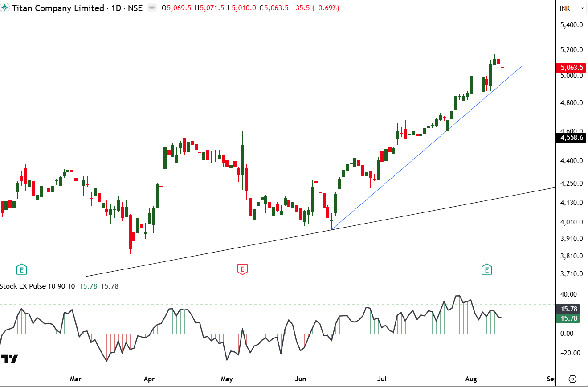This screenshot has height=387, width=588.
Task: Click the 4,010.0 price axis label
Action: [x=572, y=222]
